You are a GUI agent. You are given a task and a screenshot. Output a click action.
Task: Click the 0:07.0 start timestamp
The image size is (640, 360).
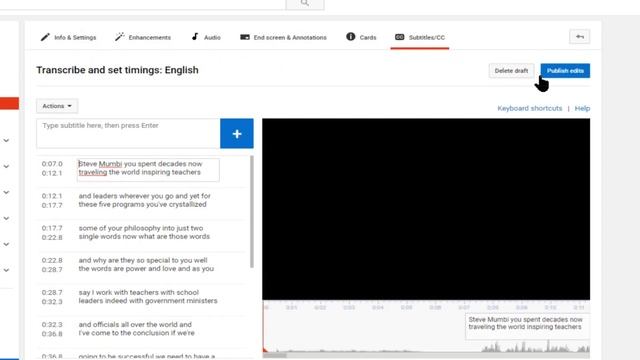click(x=52, y=164)
